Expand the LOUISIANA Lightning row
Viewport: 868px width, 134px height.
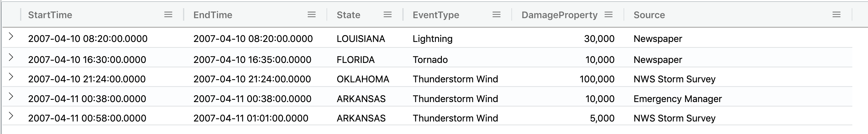click(x=11, y=36)
